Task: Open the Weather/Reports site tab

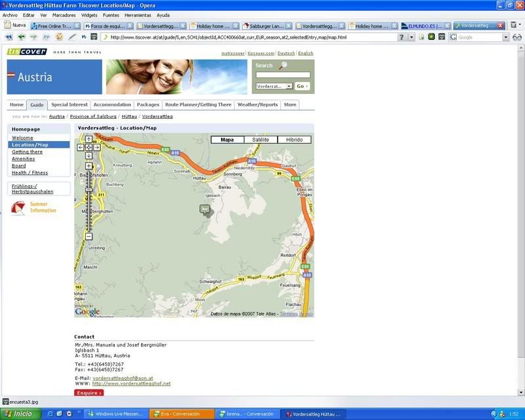Action: point(257,104)
